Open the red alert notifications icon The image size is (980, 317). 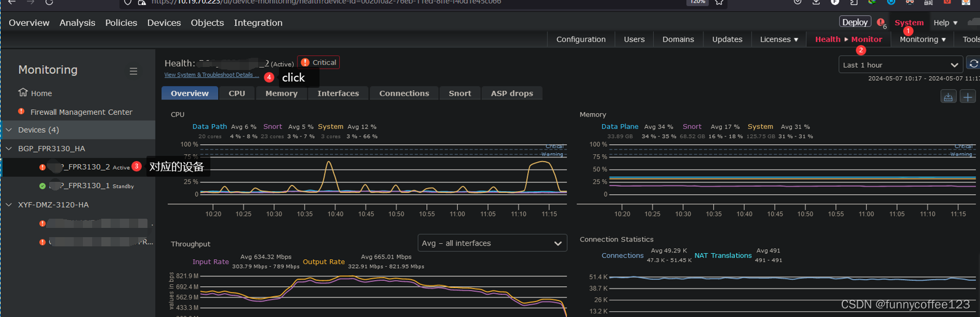point(880,23)
